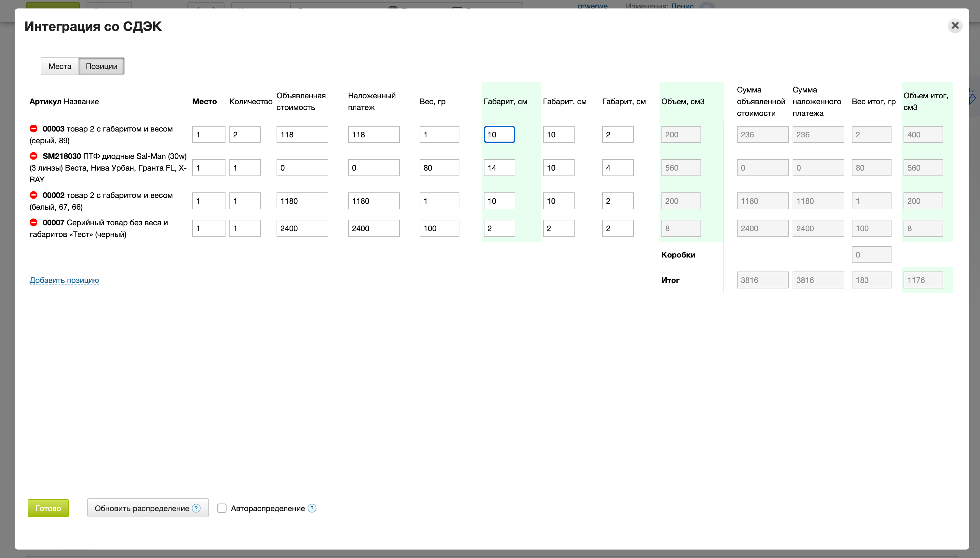Remove item 00002 with red minus icon

34,195
